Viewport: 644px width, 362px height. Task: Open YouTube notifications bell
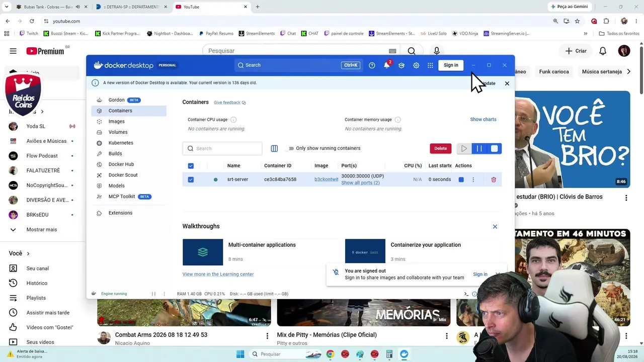[x=603, y=51]
